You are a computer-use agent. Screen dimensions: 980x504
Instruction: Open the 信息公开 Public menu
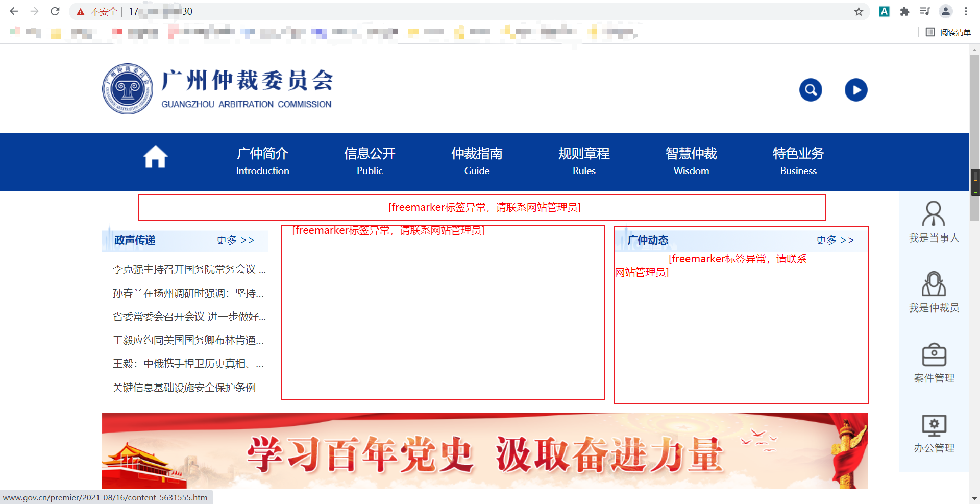click(370, 161)
